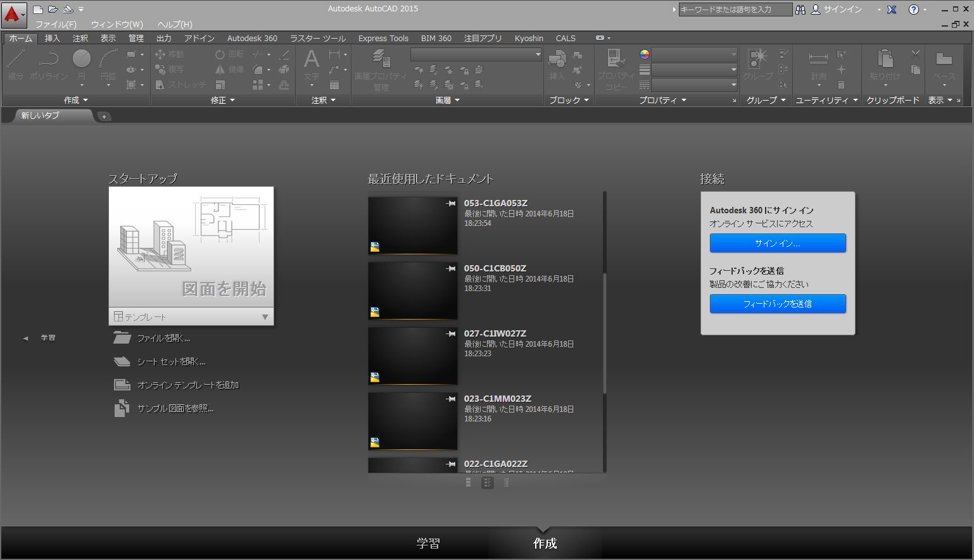Open the ウィンドウ(W) menu
The height and width of the screenshot is (560, 974).
117,24
